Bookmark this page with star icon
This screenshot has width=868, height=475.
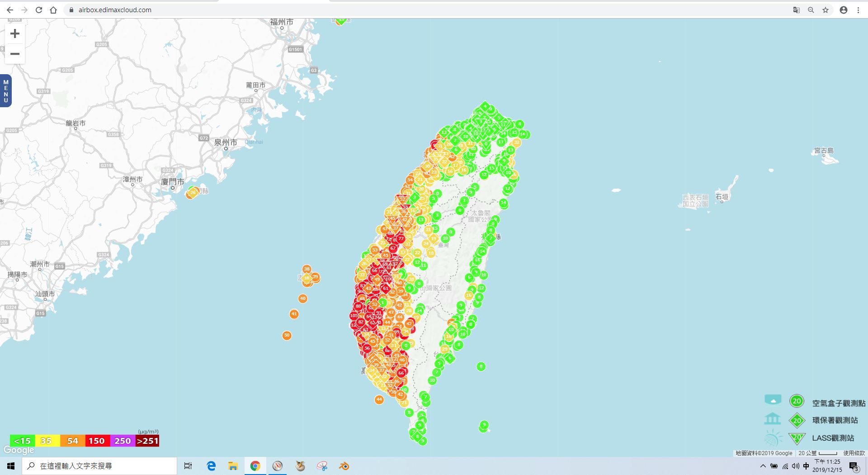(x=826, y=10)
